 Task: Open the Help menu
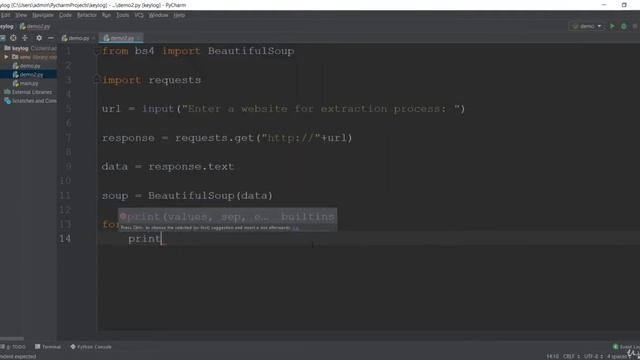click(179, 15)
